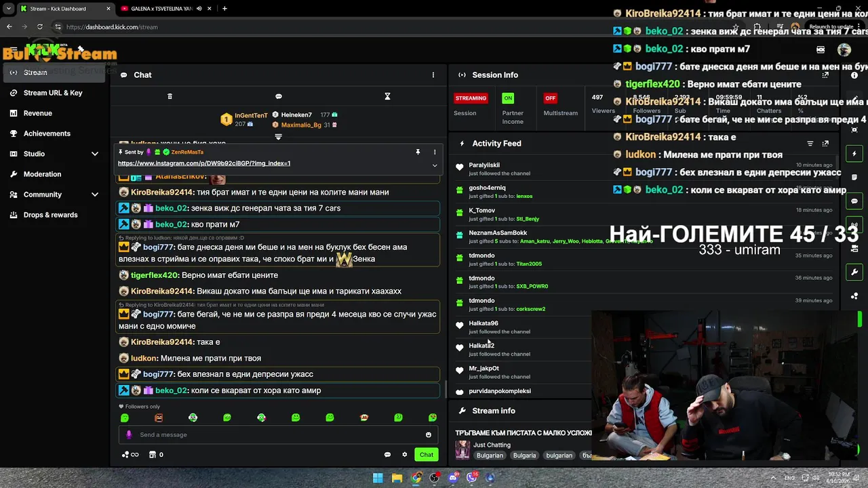Click the microphone identity icon in message box
Image resolution: width=868 pixels, height=488 pixels.
click(x=129, y=435)
